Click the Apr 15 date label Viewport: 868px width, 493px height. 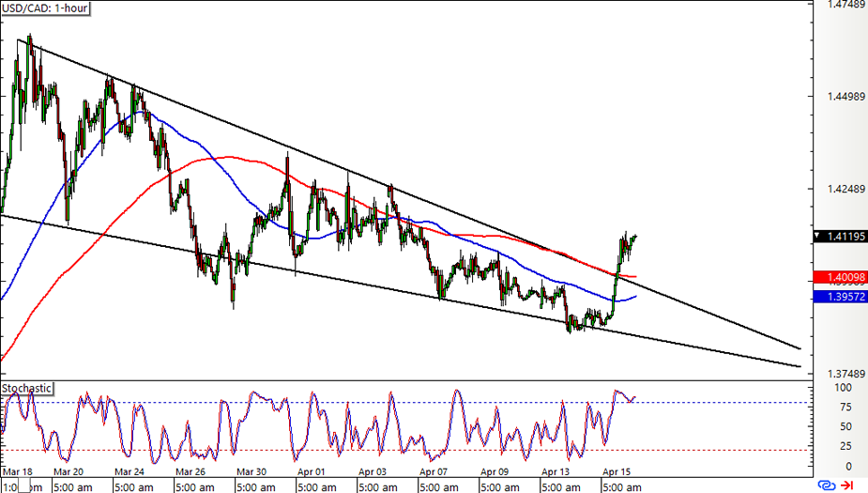pyautogui.click(x=617, y=472)
